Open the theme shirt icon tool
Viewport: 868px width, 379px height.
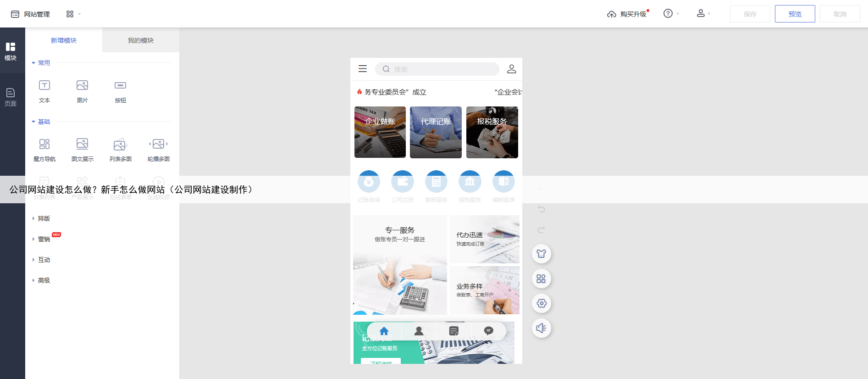(x=541, y=254)
